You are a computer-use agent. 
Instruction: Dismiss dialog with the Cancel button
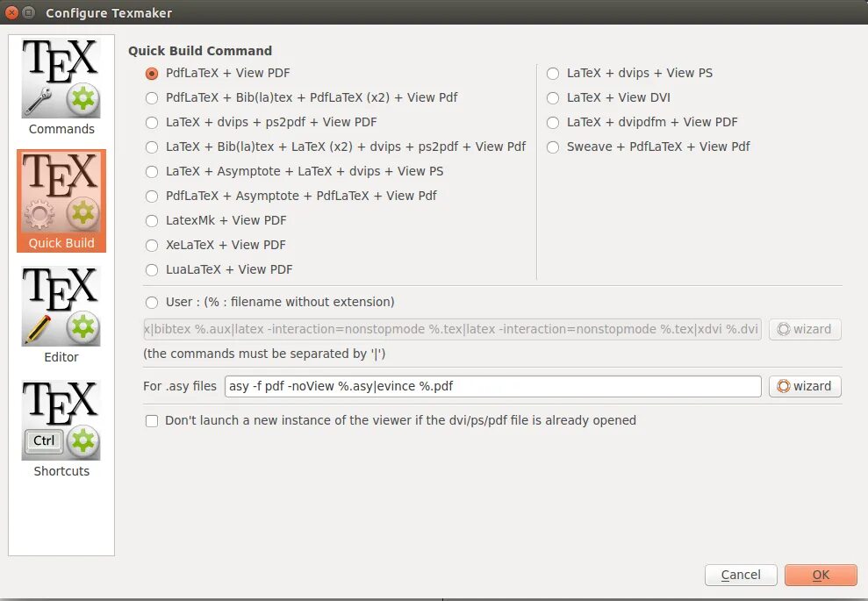tap(741, 575)
